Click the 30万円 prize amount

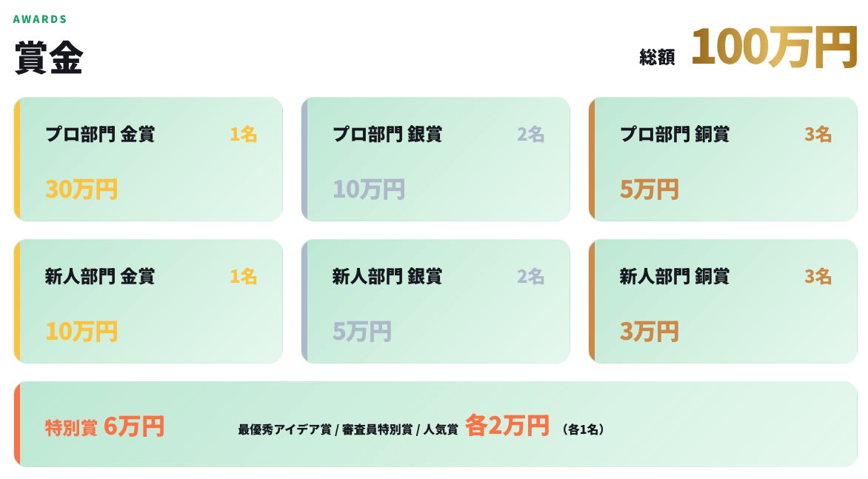81,190
